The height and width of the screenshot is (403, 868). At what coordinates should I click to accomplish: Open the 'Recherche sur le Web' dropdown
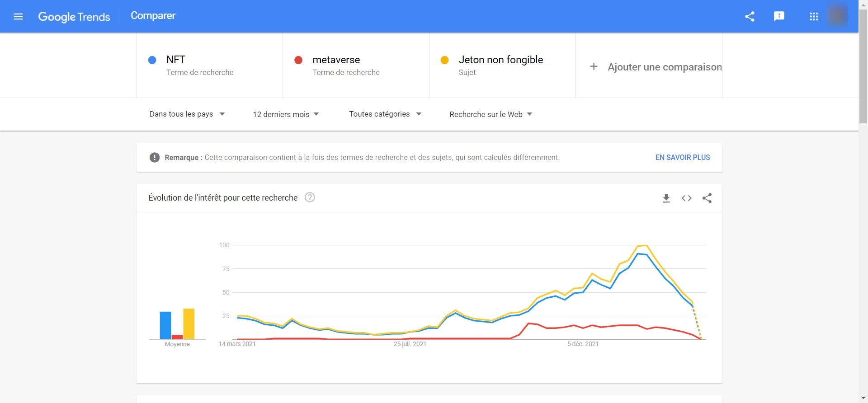(490, 114)
